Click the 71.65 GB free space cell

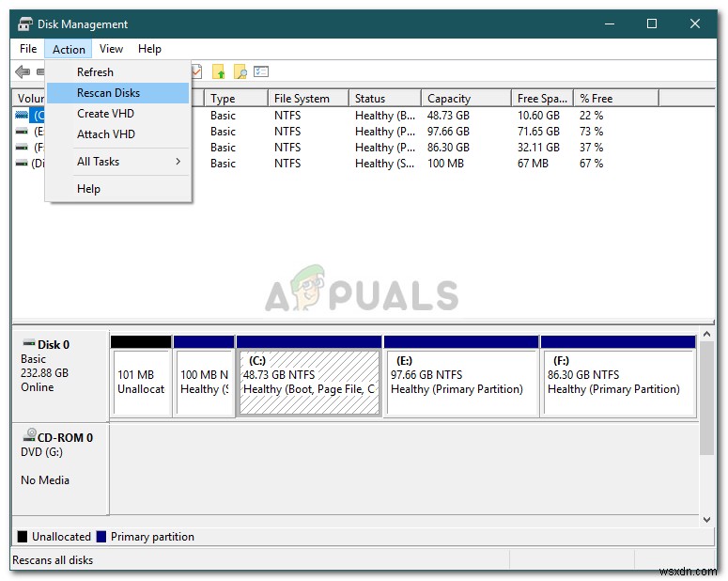538,132
